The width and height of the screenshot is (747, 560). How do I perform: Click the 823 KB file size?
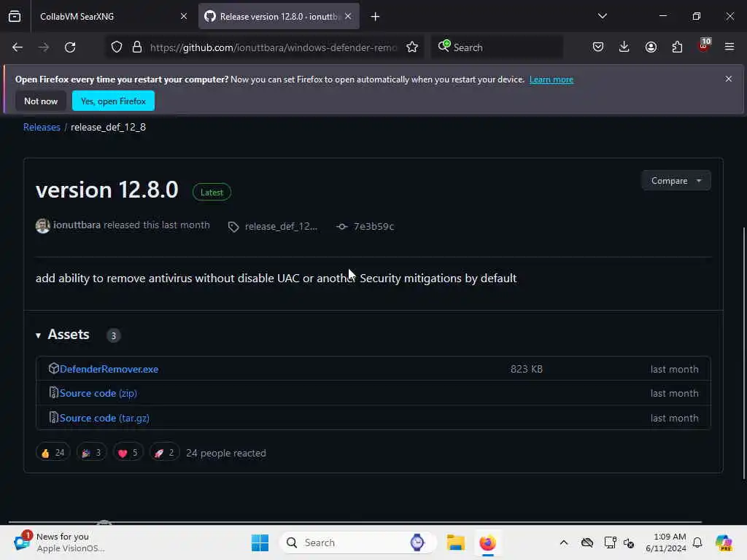[x=527, y=369]
